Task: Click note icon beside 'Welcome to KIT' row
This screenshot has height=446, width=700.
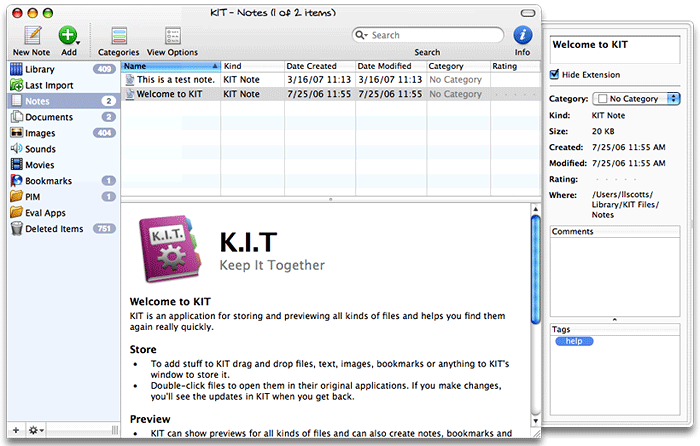Action: click(x=129, y=94)
